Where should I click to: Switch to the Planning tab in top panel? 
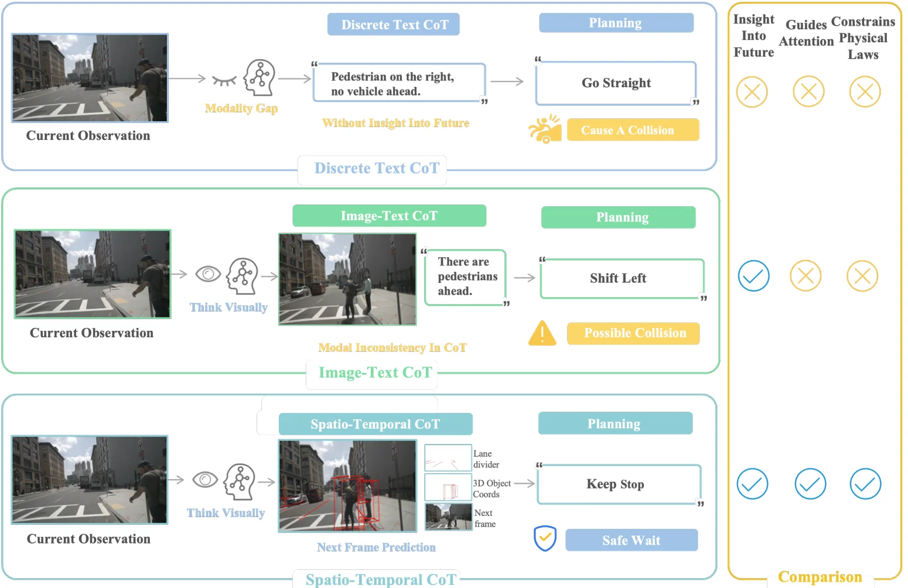616,22
